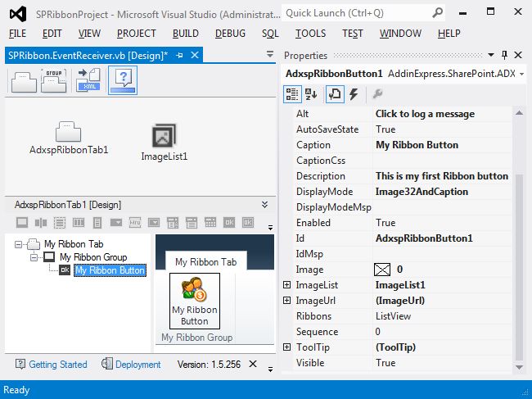Click the 'ok' icon beside My Ribbon Button

pos(65,270)
